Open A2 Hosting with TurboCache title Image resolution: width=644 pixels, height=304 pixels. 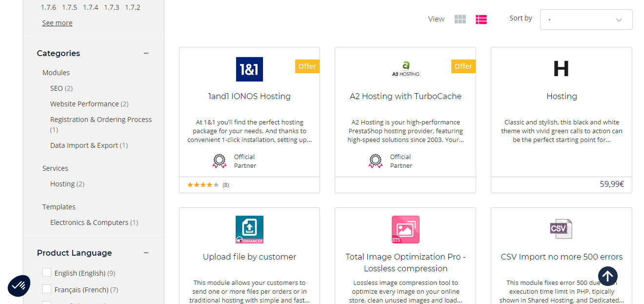pyautogui.click(x=405, y=96)
